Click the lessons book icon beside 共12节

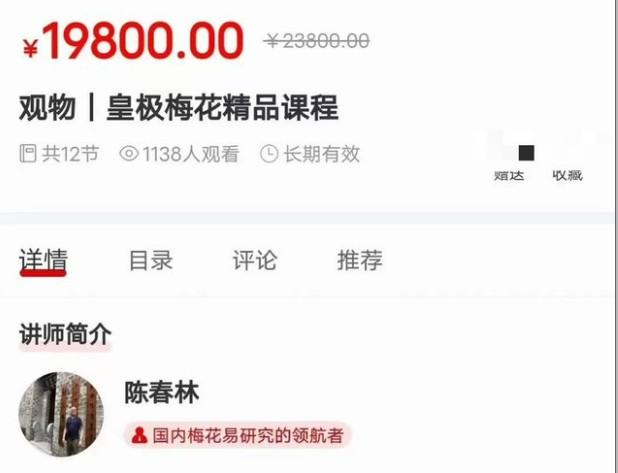point(28,153)
